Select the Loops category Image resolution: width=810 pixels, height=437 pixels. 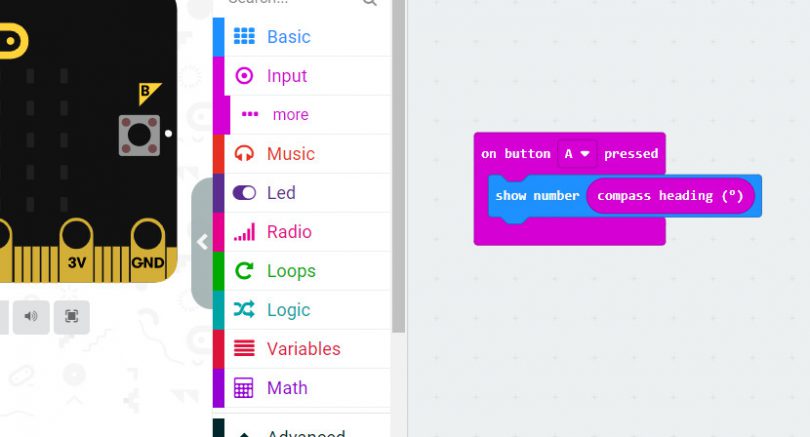tap(290, 271)
